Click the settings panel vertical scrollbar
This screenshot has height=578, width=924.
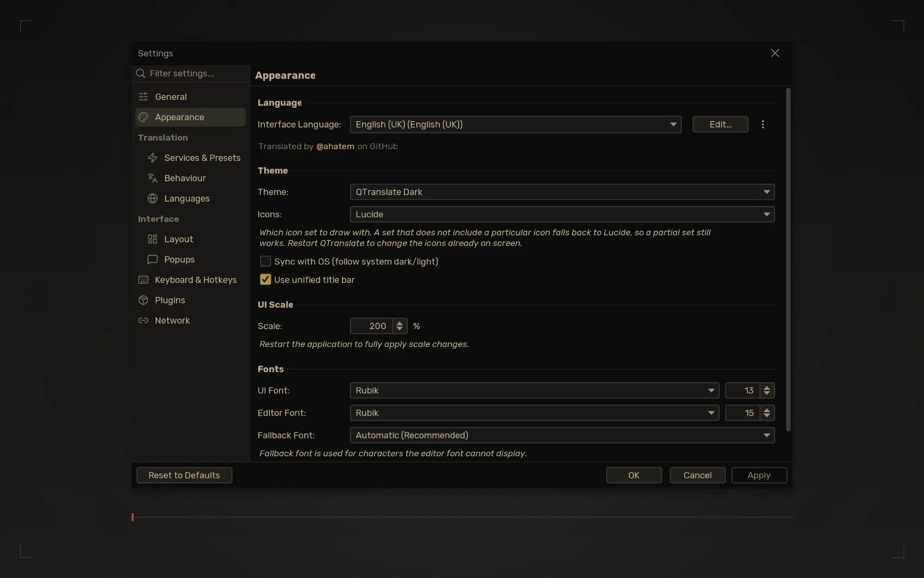(x=788, y=259)
